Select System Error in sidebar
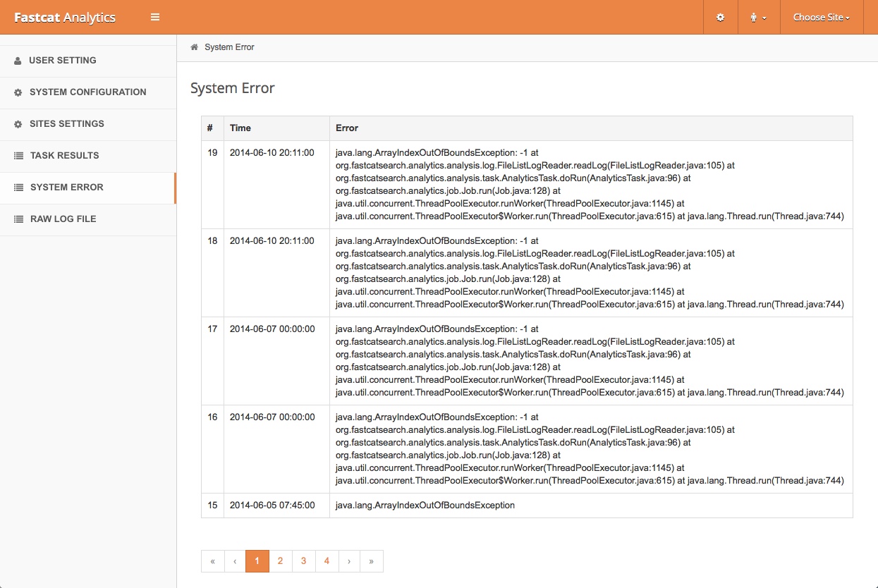The width and height of the screenshot is (878, 588). click(87, 188)
